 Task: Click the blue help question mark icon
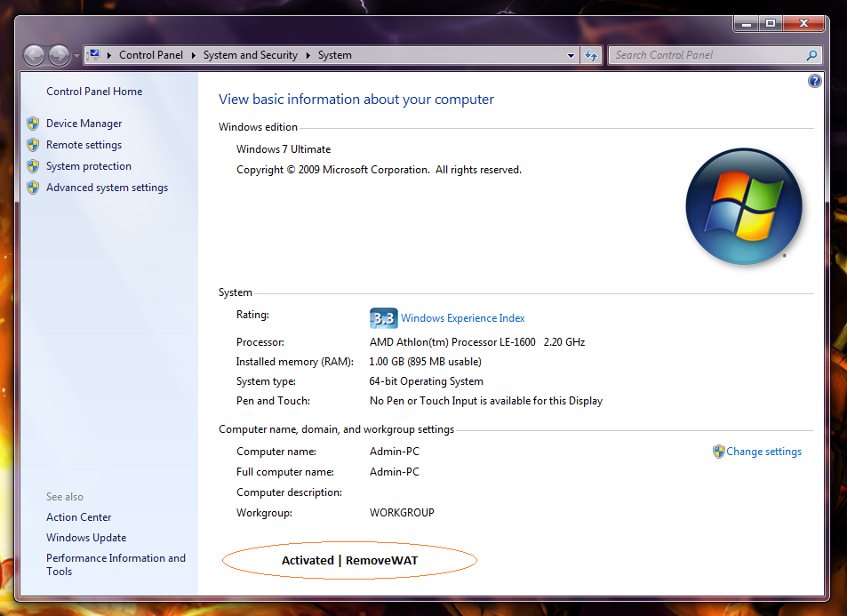coord(814,81)
